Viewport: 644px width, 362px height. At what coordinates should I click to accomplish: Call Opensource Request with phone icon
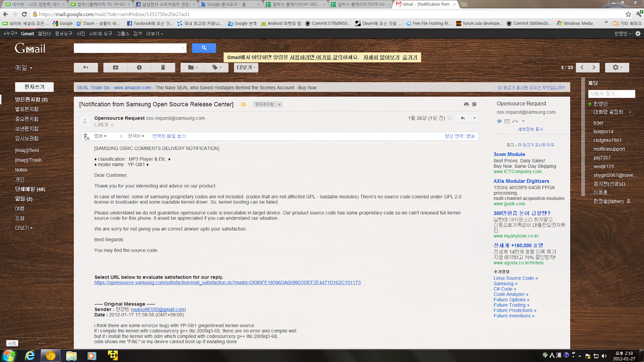coord(515,121)
